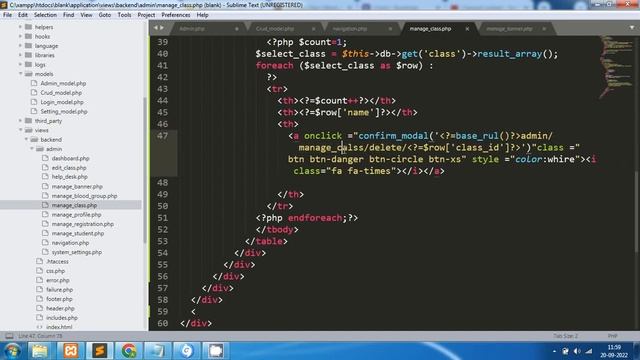Click the minimap code overview
Image resolution: width=640 pixels, height=360 pixels.
pyautogui.click(x=616, y=67)
